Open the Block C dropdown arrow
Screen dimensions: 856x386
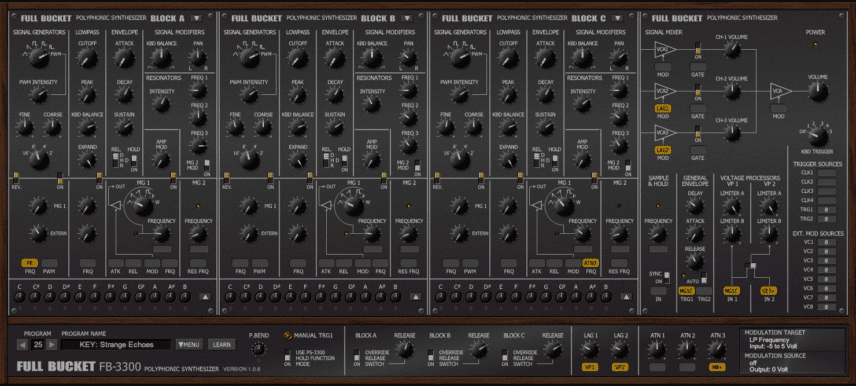tap(617, 18)
